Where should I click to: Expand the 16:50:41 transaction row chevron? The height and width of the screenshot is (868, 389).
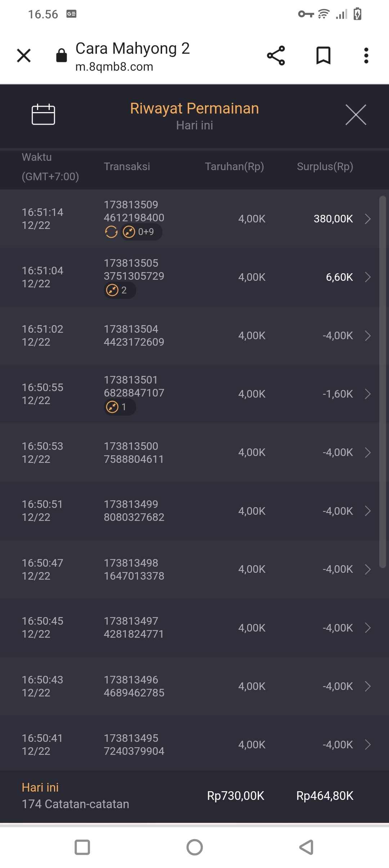[368, 744]
